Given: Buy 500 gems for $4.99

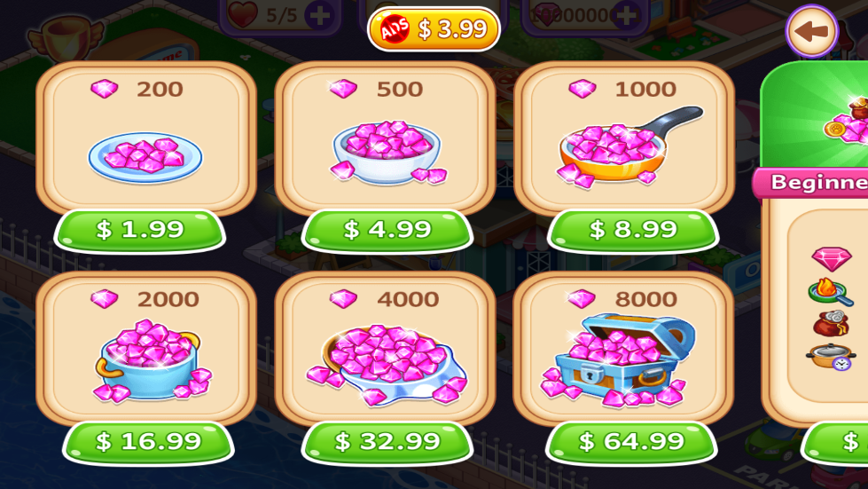Looking at the screenshot, I should point(387,230).
